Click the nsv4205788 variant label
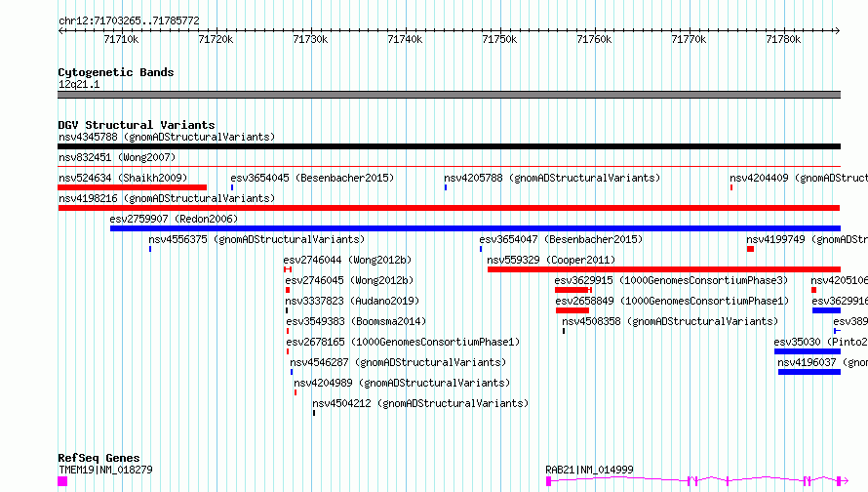This screenshot has height=492, width=868. pos(552,178)
